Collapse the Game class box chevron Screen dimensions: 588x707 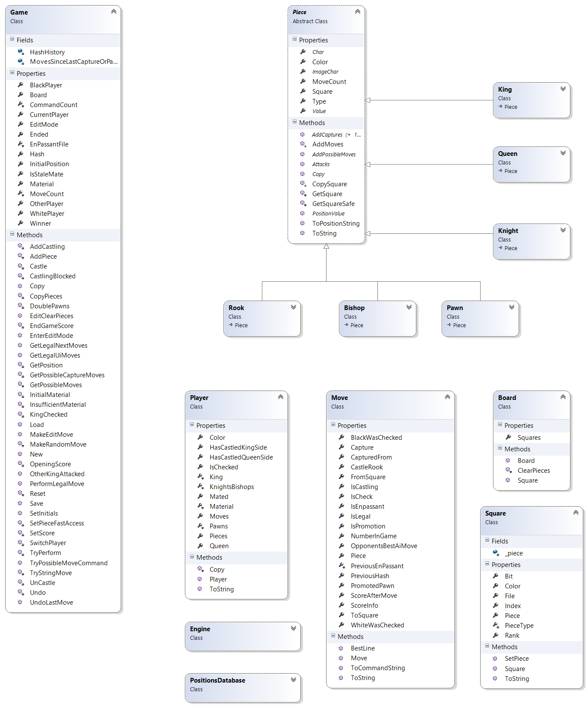tap(114, 12)
